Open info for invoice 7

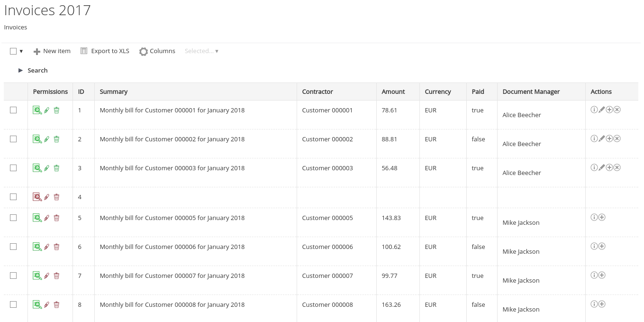[x=594, y=275]
